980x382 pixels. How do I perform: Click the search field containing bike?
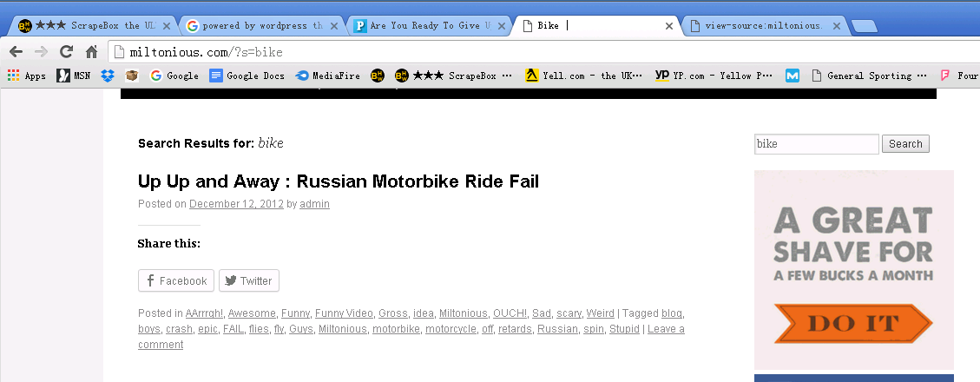tap(816, 144)
